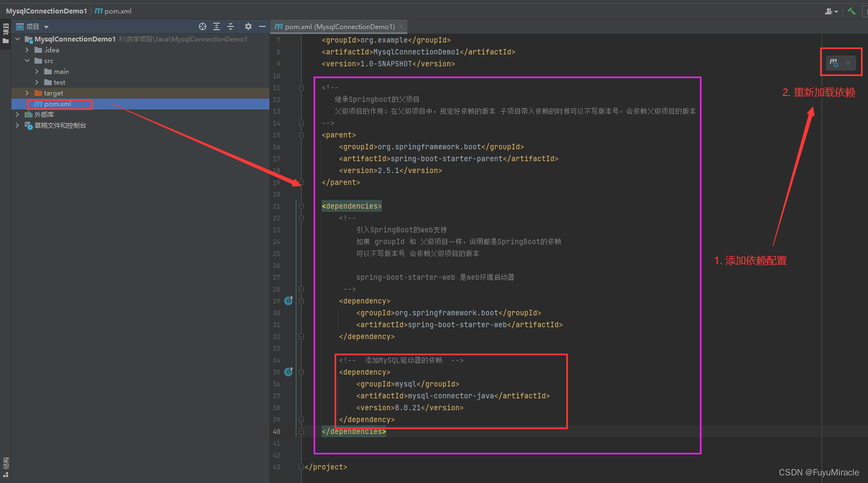Image resolution: width=868 pixels, height=483 pixels.
Task: Select the orange target folder row
Action: (x=140, y=93)
